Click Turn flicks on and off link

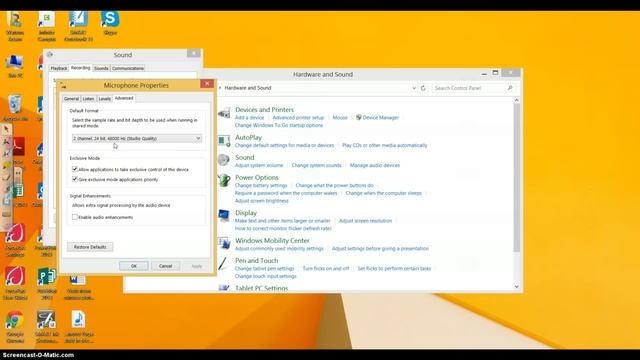326,269
